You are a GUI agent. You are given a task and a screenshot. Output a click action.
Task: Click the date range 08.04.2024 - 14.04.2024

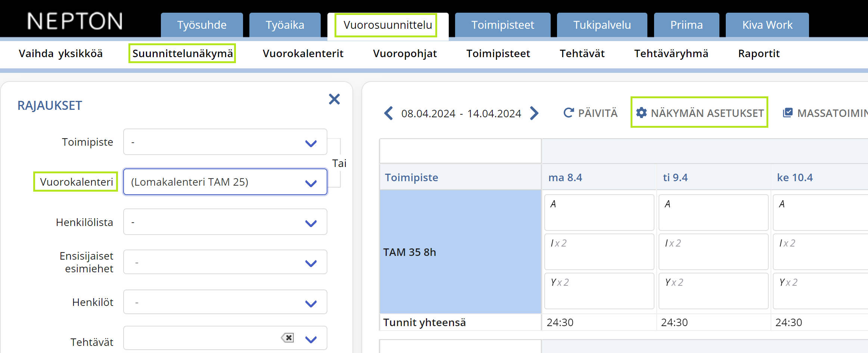pyautogui.click(x=461, y=114)
